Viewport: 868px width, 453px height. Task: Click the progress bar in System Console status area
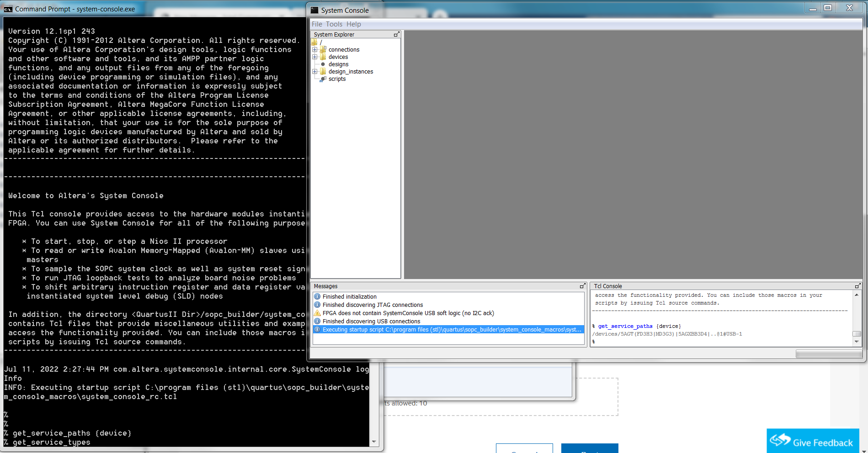tap(829, 354)
